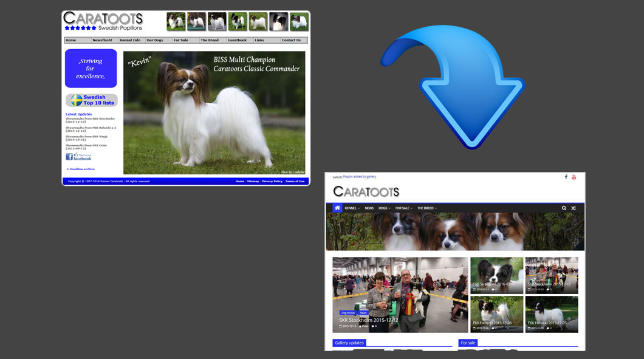Open the Guestbook menu item

tap(237, 40)
